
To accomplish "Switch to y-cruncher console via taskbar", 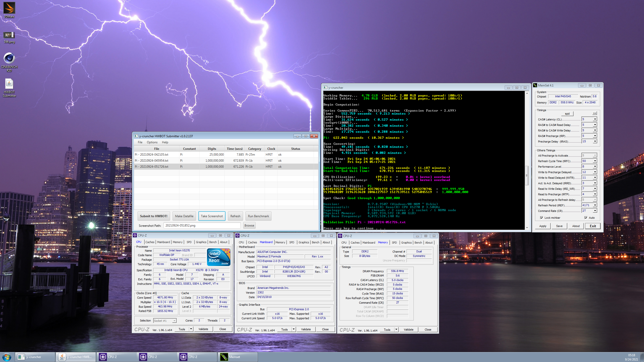I will pos(35,357).
